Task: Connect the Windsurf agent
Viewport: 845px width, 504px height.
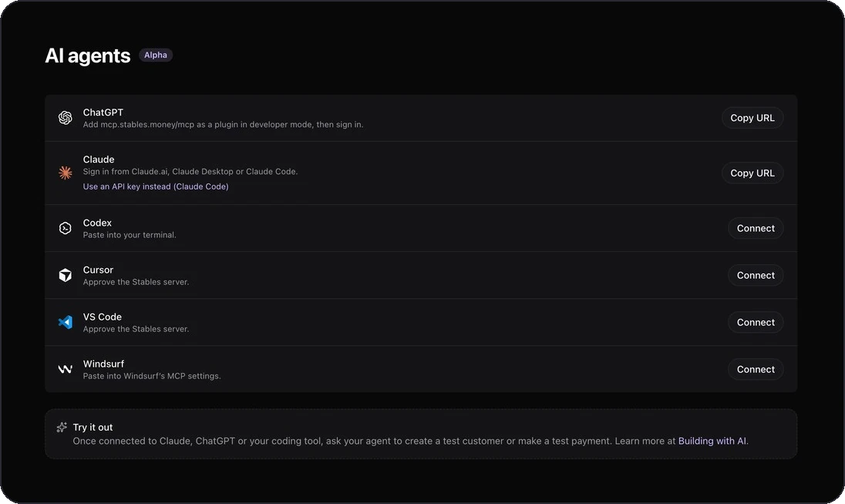Action: click(756, 369)
